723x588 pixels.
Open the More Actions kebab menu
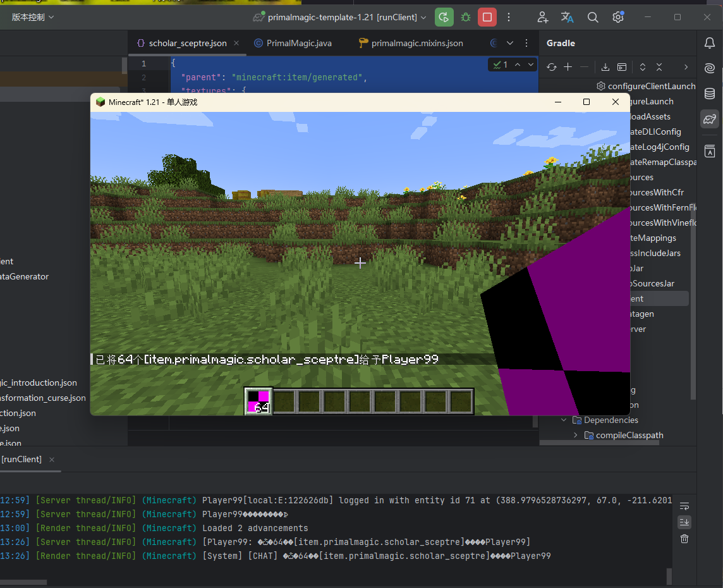point(509,18)
